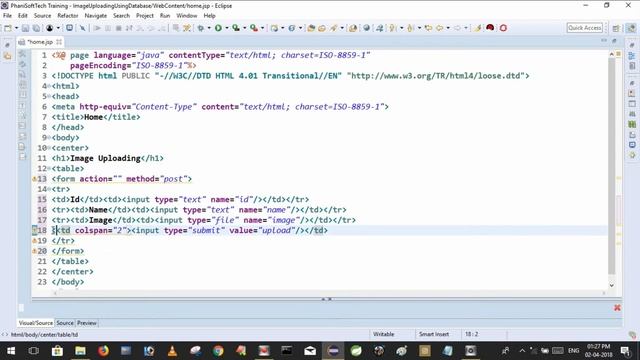Click the editor scroll down arrow

tap(611, 285)
